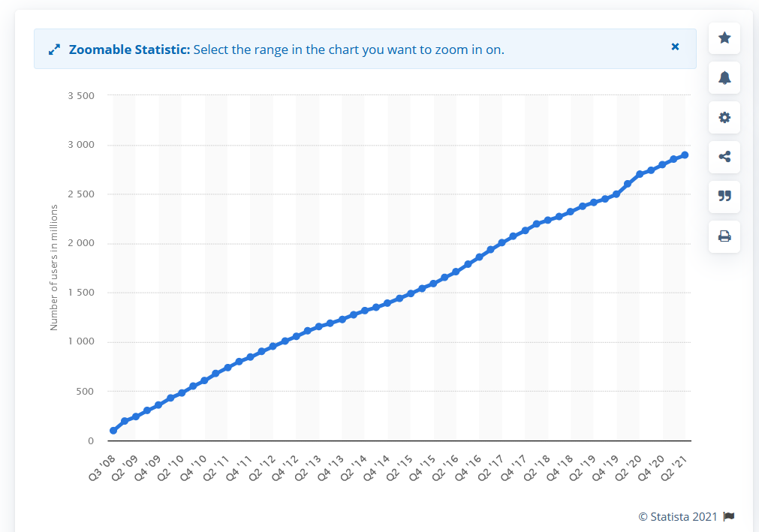Open the quotation citation icon
The image size is (759, 532).
coord(724,196)
